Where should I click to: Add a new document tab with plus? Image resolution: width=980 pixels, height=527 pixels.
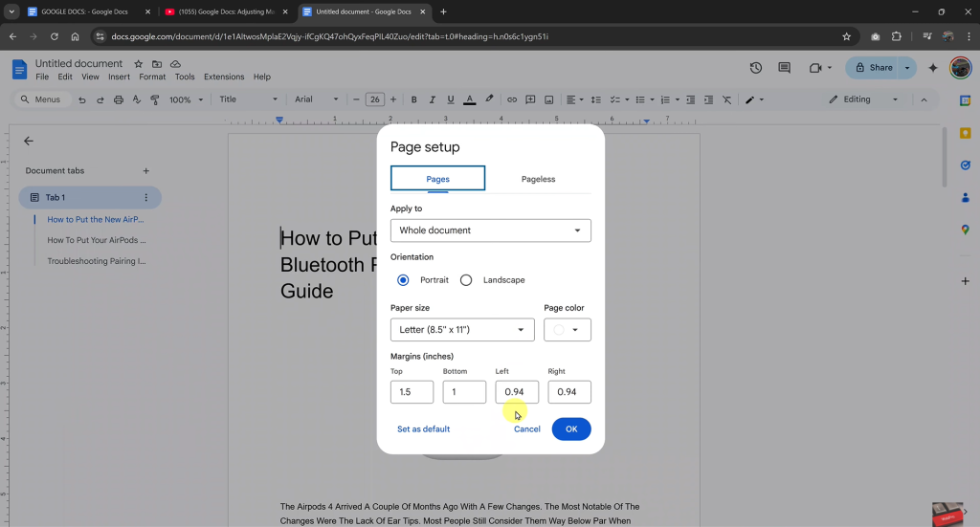point(145,170)
